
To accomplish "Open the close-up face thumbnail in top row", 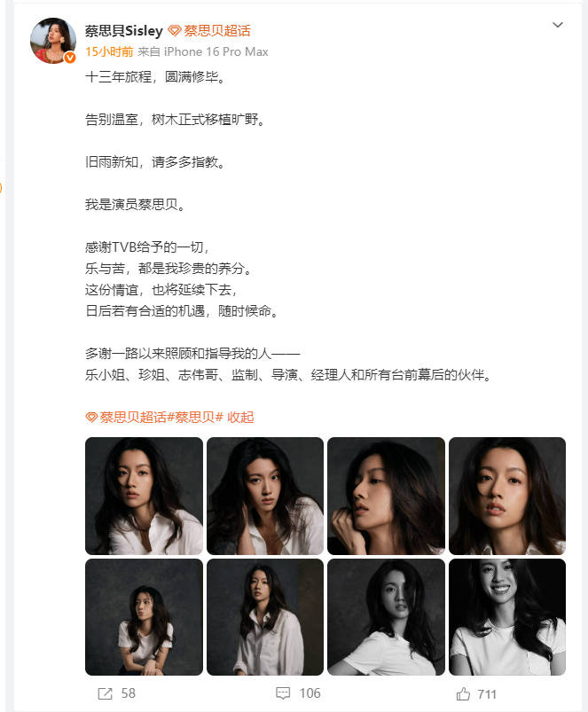I will click(x=507, y=496).
